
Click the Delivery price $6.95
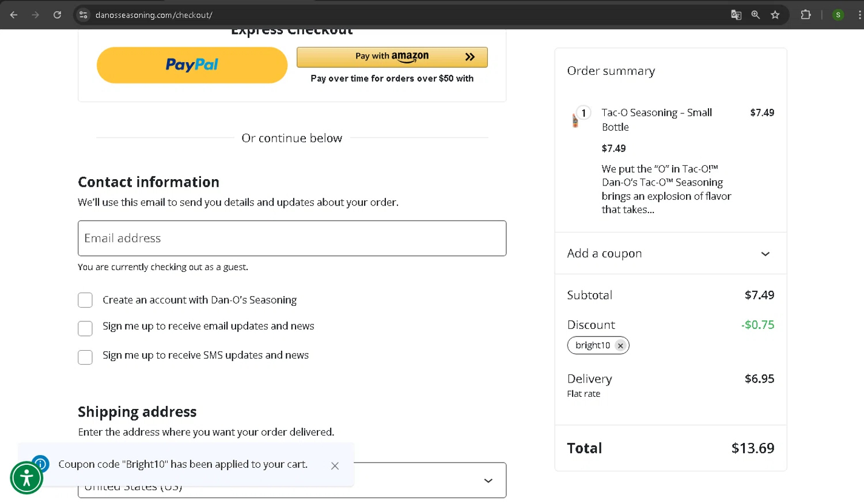point(759,379)
